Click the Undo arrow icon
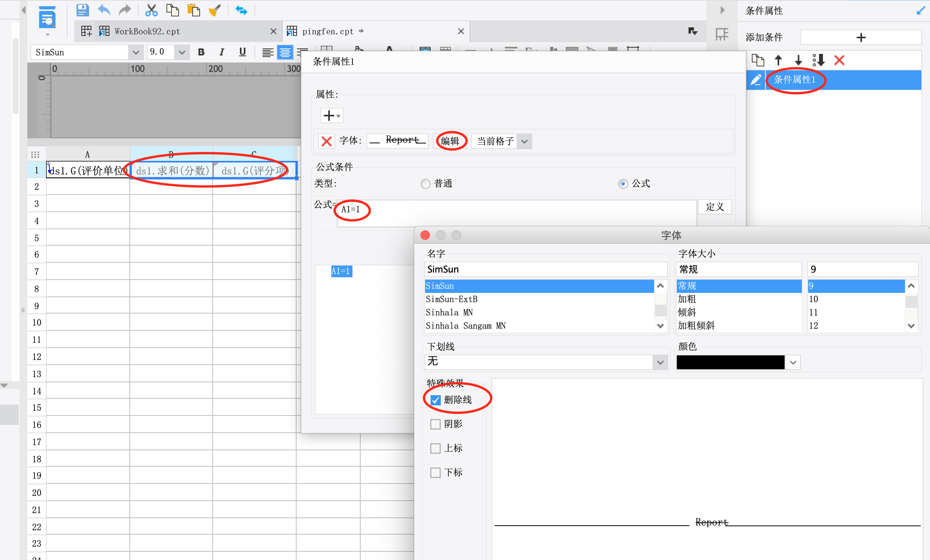This screenshot has height=560, width=930. (104, 10)
